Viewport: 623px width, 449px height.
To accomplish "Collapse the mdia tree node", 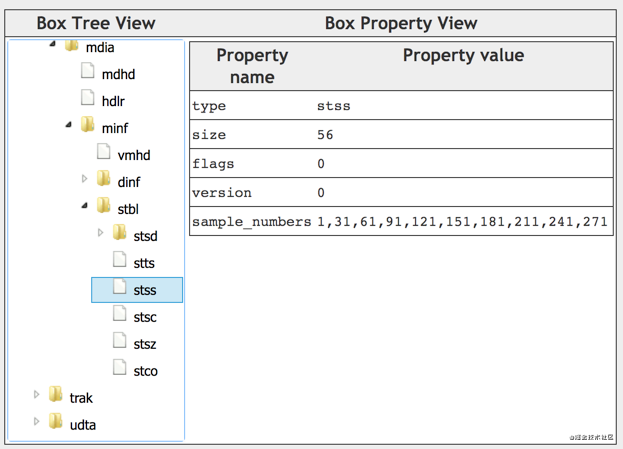I will [x=52, y=44].
